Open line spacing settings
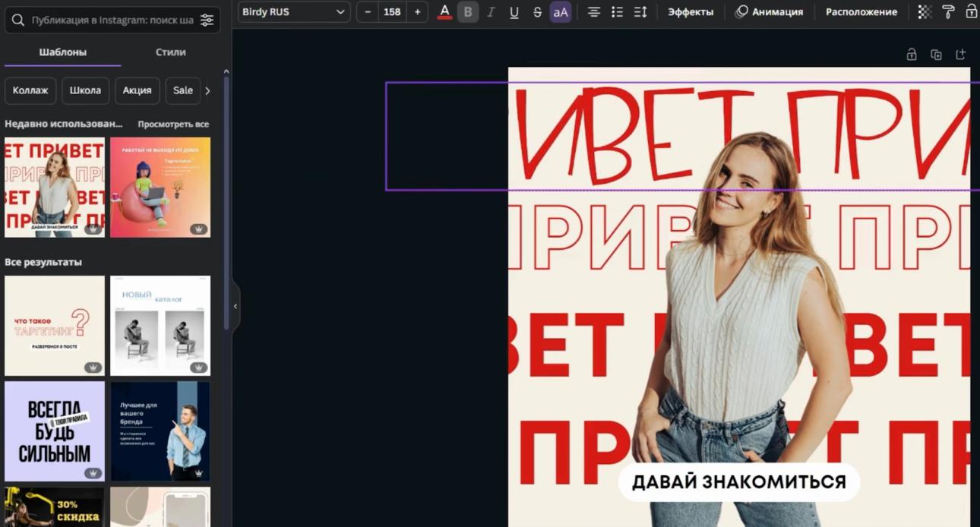The width and height of the screenshot is (980, 527). pyautogui.click(x=640, y=12)
